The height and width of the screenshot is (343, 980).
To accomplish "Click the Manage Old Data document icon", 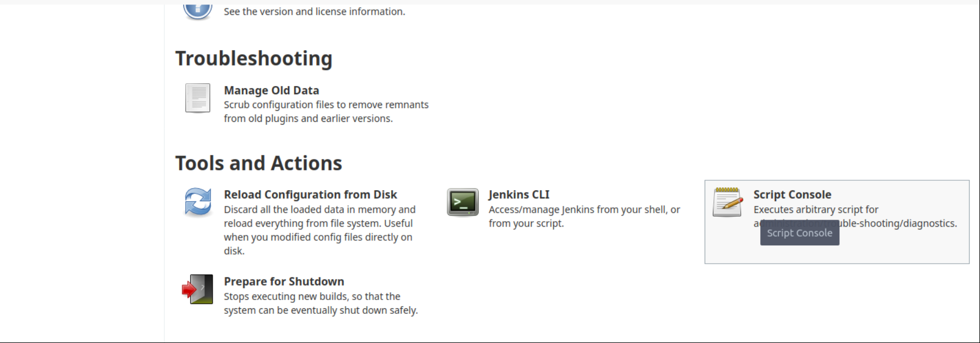I will click(198, 98).
